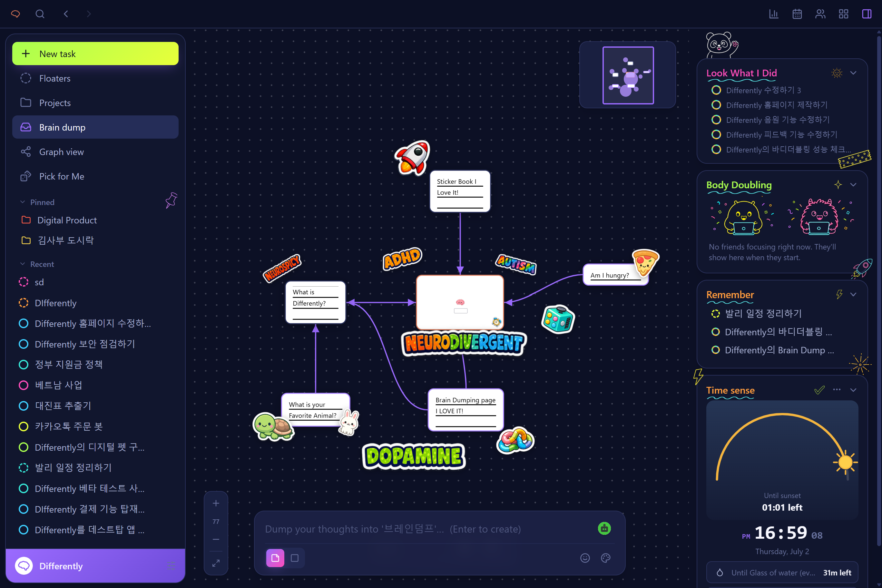Collapse the Recent section
This screenshot has width=882, height=588.
click(x=23, y=264)
